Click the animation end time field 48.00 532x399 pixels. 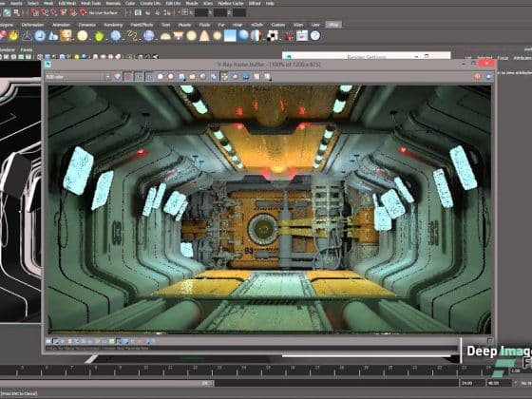tap(499, 383)
